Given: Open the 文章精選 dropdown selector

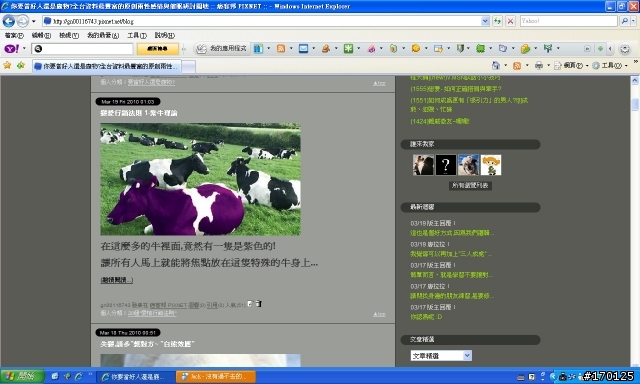Looking at the screenshot, I should click(441, 356).
